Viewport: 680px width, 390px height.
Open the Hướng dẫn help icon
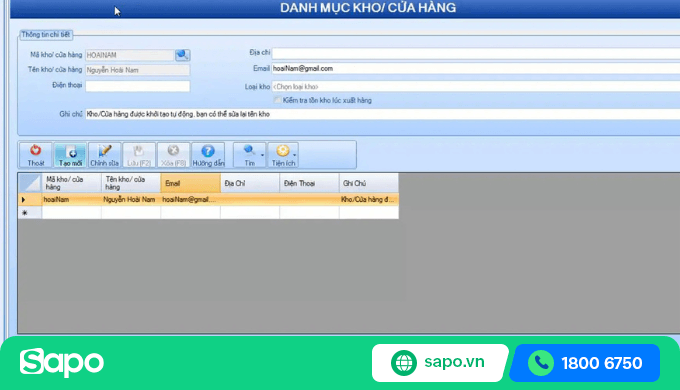click(208, 155)
